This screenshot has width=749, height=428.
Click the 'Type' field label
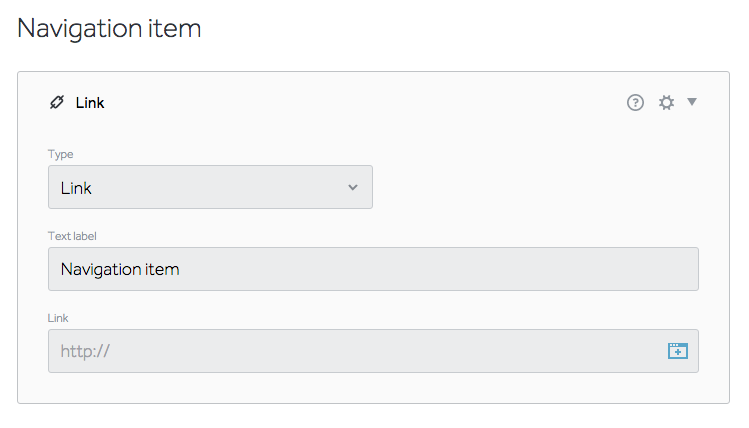click(61, 154)
